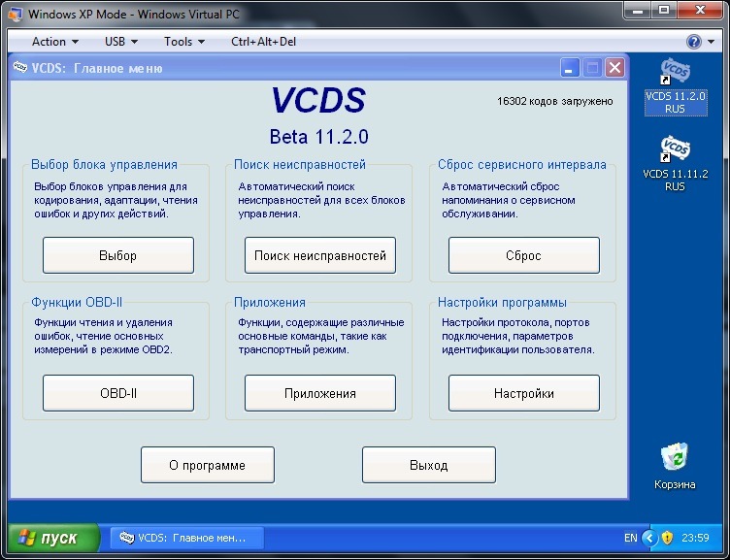
Task: Start Поиск неисправностей auto-scan button
Action: tap(320, 255)
